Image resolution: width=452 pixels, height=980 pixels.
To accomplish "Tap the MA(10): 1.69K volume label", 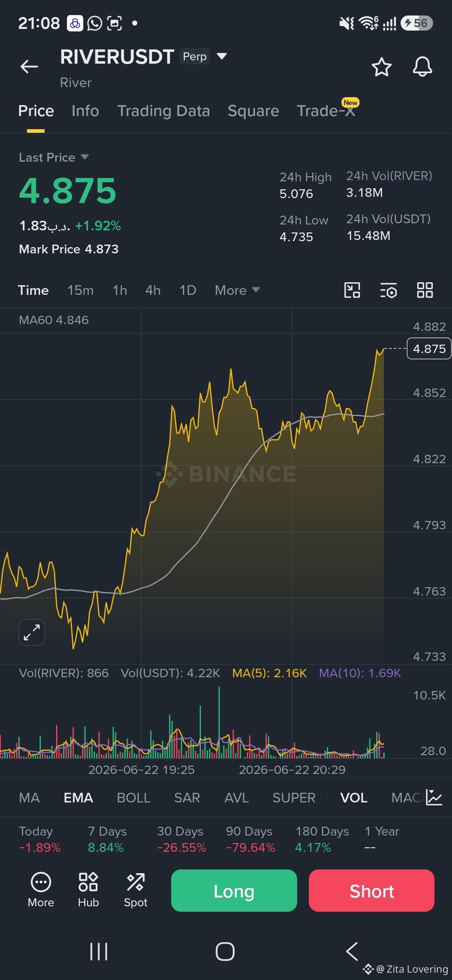I will point(360,673).
